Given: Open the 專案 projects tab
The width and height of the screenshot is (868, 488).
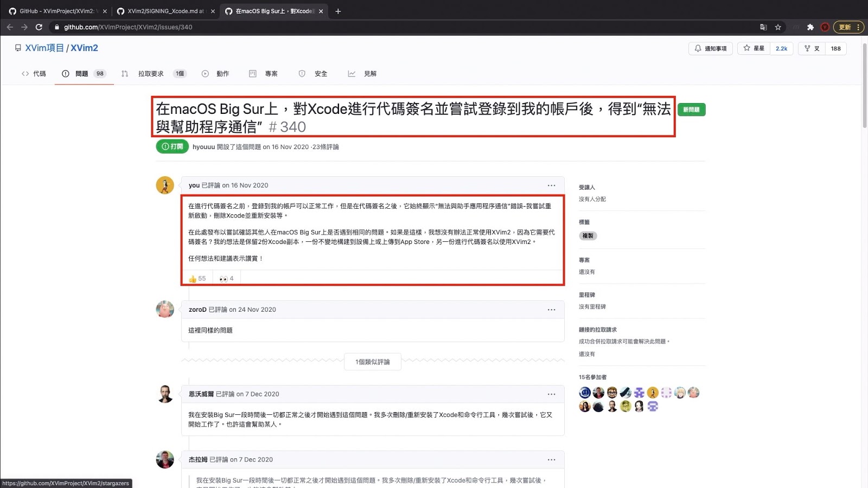Looking at the screenshot, I should coord(263,74).
